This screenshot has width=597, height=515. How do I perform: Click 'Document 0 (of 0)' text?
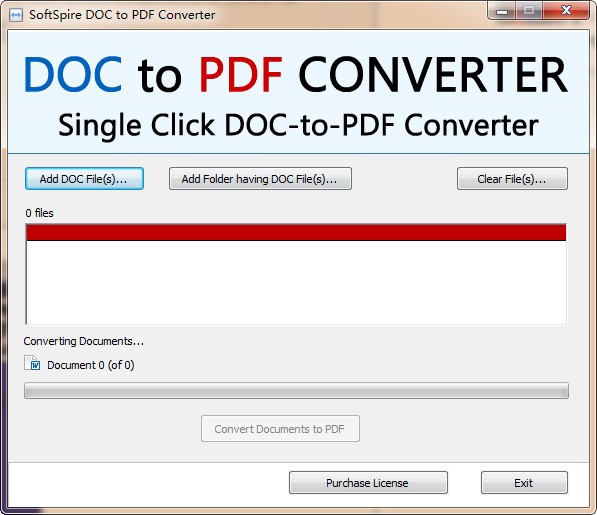pos(91,365)
